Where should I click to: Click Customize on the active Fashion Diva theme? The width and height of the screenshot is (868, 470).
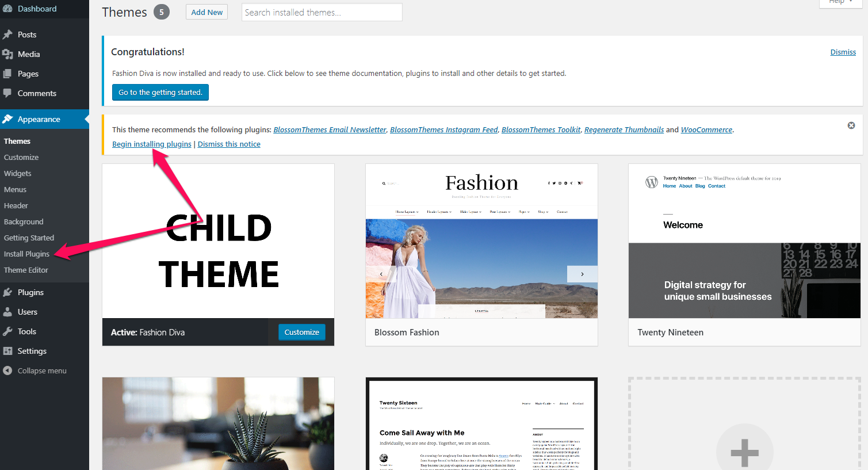[x=302, y=332]
